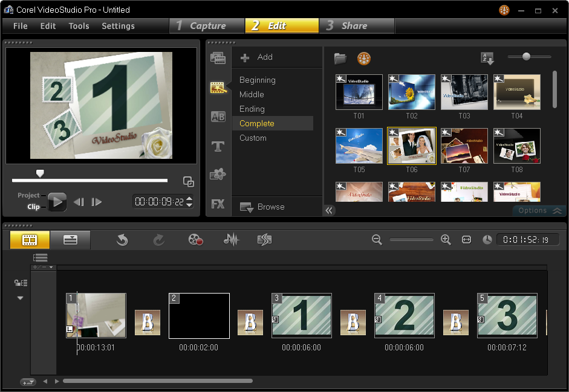Open the sort-by dropdown in the gallery

487,57
